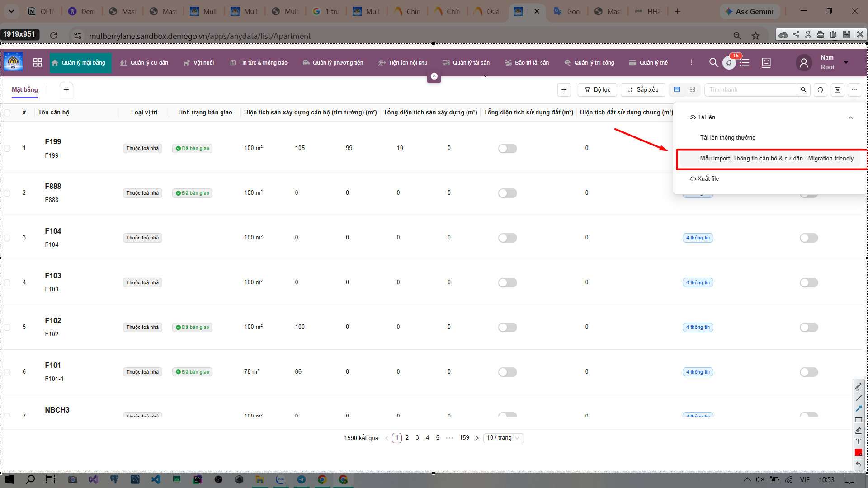868x488 pixels.
Task: Open Quản lý phương tiện menu
Action: tap(333, 62)
